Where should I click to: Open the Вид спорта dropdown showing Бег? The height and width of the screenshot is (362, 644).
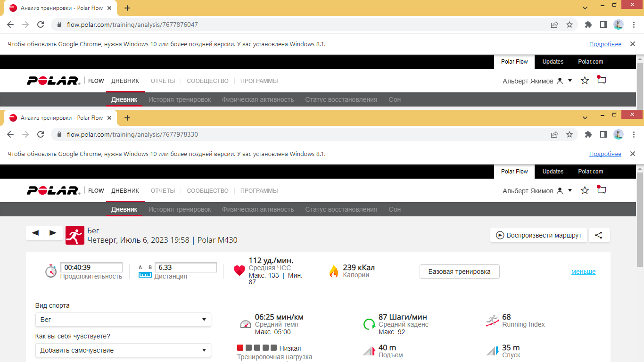pos(123,320)
